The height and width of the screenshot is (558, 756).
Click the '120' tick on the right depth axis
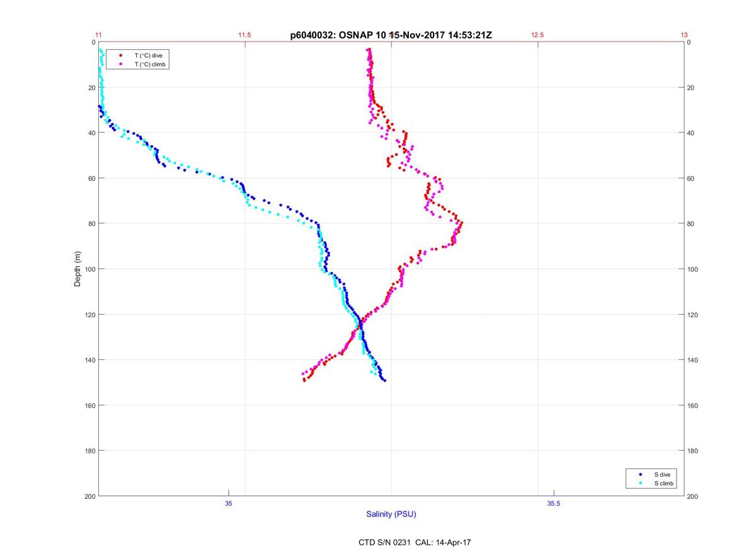tap(693, 315)
